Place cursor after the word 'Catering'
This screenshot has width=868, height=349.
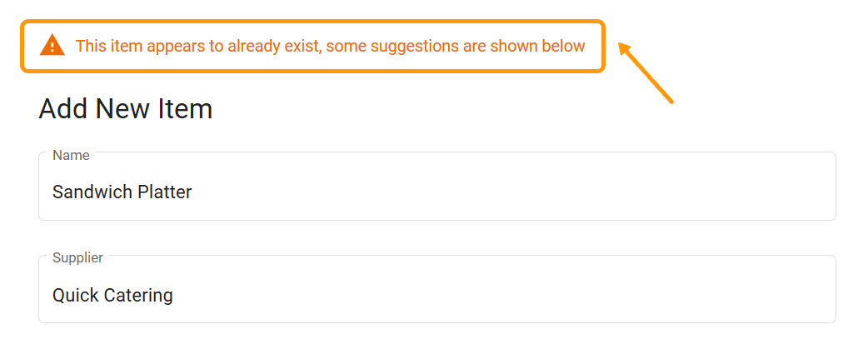(x=174, y=296)
